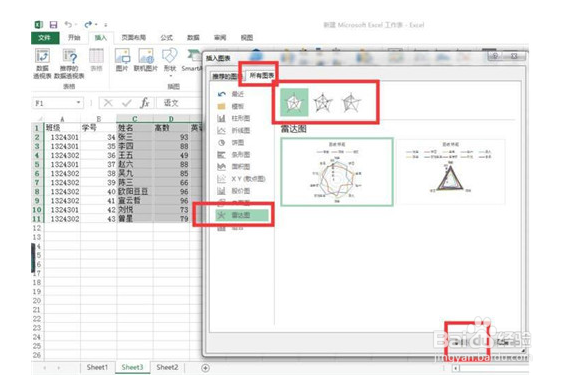The height and width of the screenshot is (377, 565).
Task: Click the cell containing 曾星
Action: 135,219
